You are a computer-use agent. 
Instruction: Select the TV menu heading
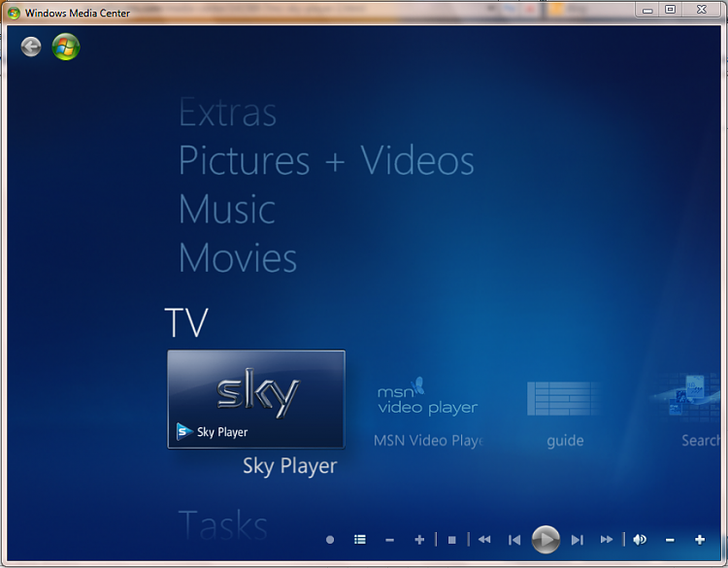pos(186,322)
